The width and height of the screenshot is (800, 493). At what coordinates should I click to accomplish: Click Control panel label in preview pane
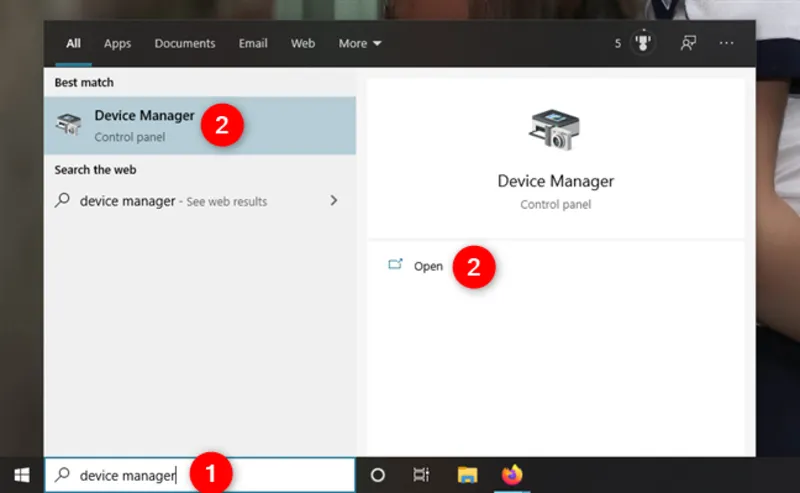pyautogui.click(x=556, y=204)
